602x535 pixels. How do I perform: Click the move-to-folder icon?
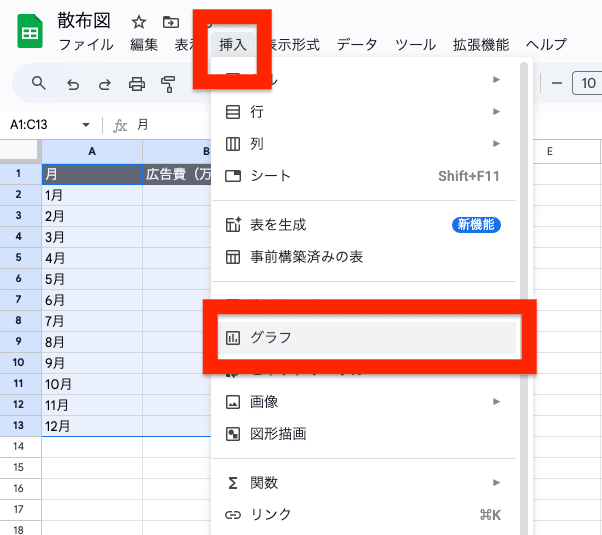171,21
